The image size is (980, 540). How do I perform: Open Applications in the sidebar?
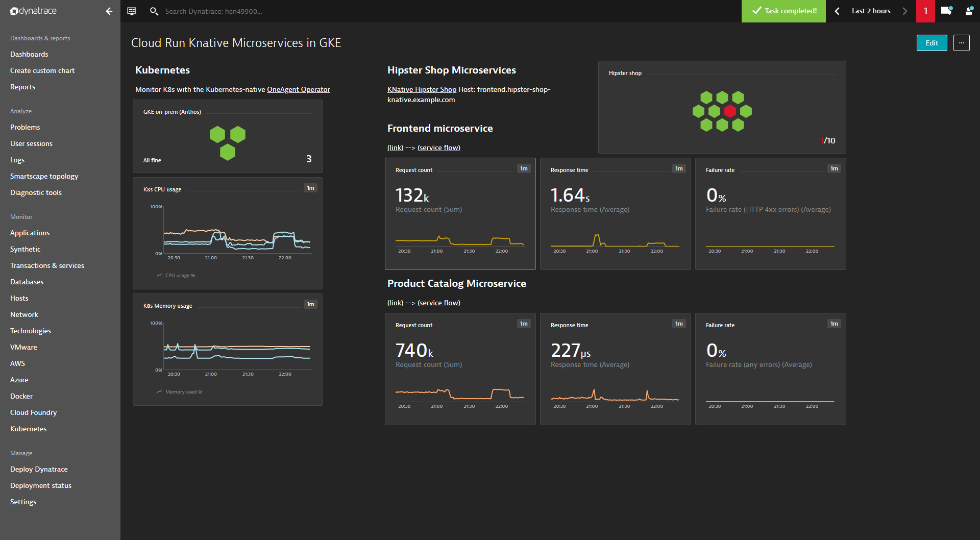(30, 233)
